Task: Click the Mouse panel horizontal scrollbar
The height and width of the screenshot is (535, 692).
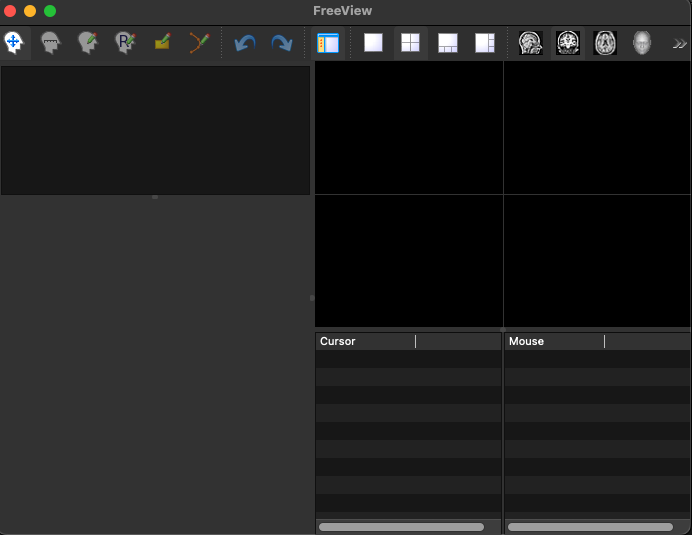Action: point(590,526)
